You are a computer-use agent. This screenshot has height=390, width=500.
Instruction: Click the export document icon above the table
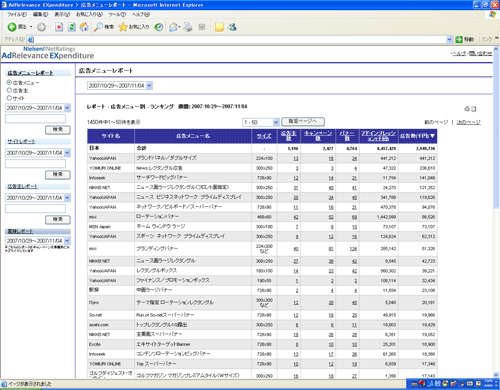pyautogui.click(x=474, y=109)
